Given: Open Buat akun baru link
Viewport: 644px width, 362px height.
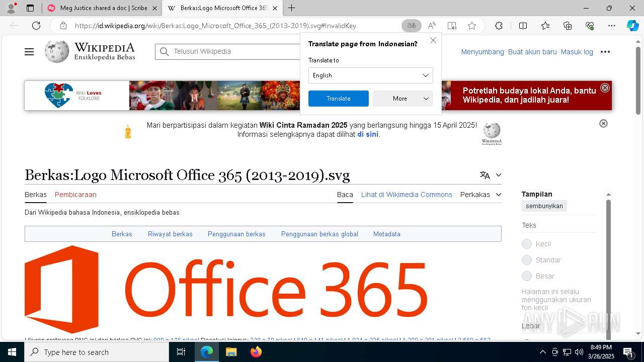Looking at the screenshot, I should pyautogui.click(x=532, y=52).
